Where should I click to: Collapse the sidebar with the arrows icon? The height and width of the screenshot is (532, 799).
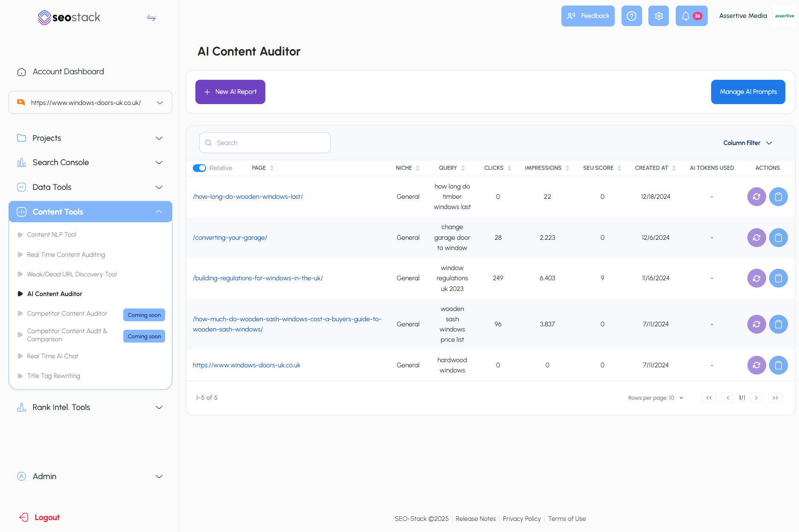151,17
